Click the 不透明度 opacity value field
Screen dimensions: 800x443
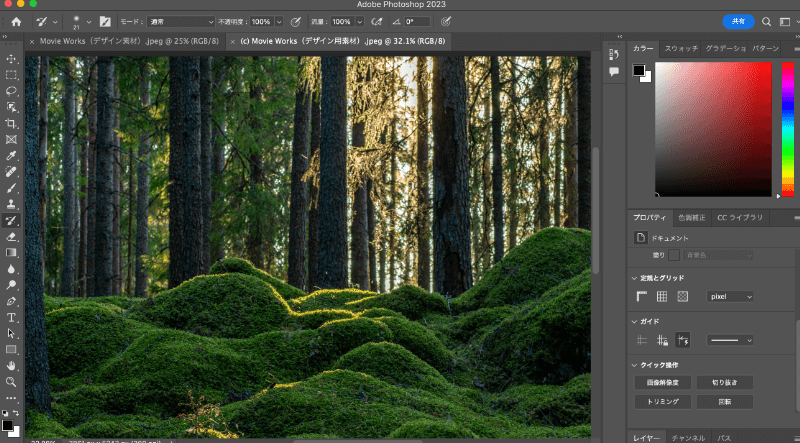[x=260, y=21]
